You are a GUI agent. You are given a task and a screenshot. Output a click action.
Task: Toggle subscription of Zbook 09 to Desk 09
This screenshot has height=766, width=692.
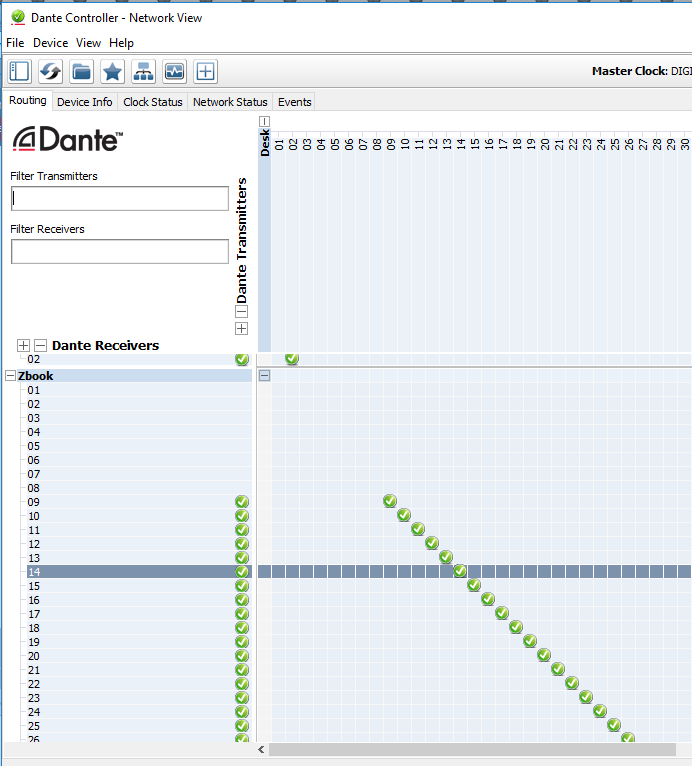click(x=390, y=501)
